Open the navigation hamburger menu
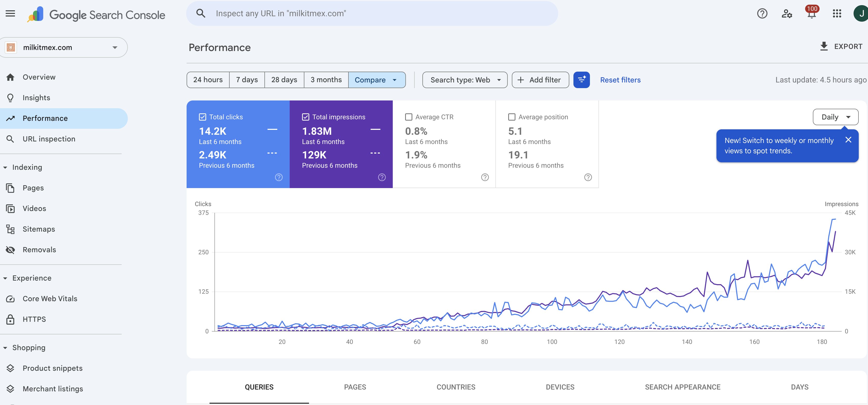The width and height of the screenshot is (868, 405). pyautogui.click(x=10, y=13)
